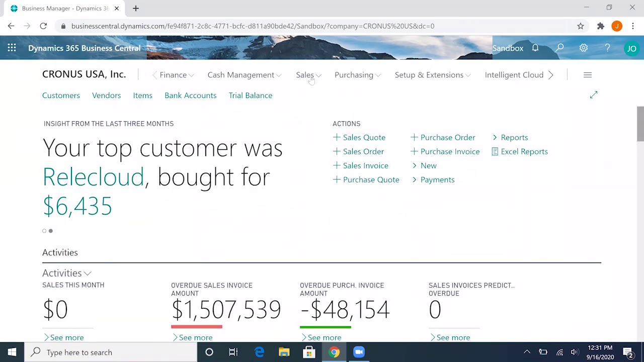Click the Windows taskbar search box
The image size is (644, 362).
111,352
